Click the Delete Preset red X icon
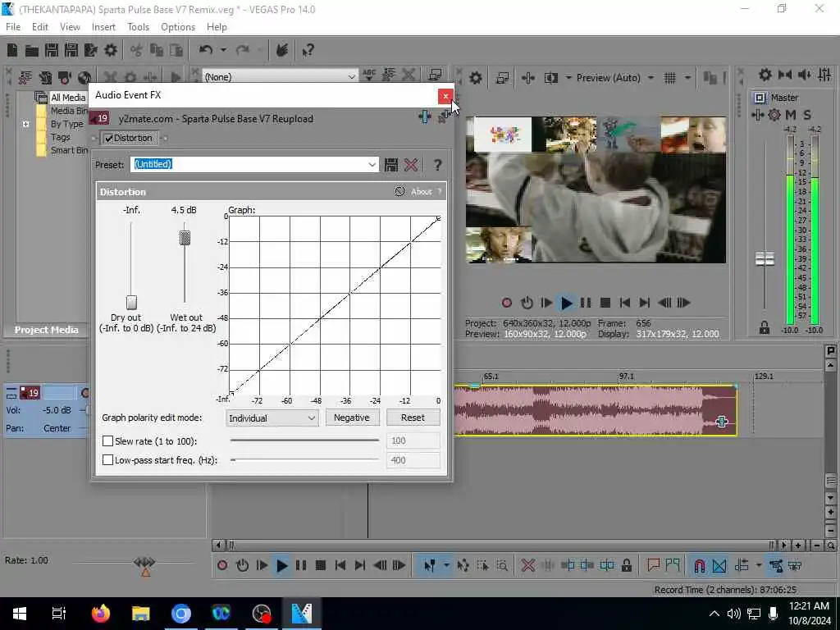Screen dimensions: 840x630 point(411,165)
